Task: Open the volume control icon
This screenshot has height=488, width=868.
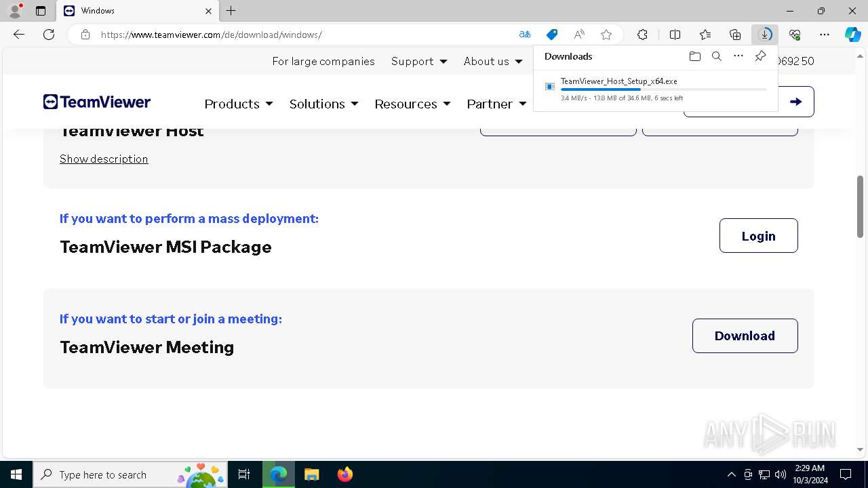Action: coord(780,474)
